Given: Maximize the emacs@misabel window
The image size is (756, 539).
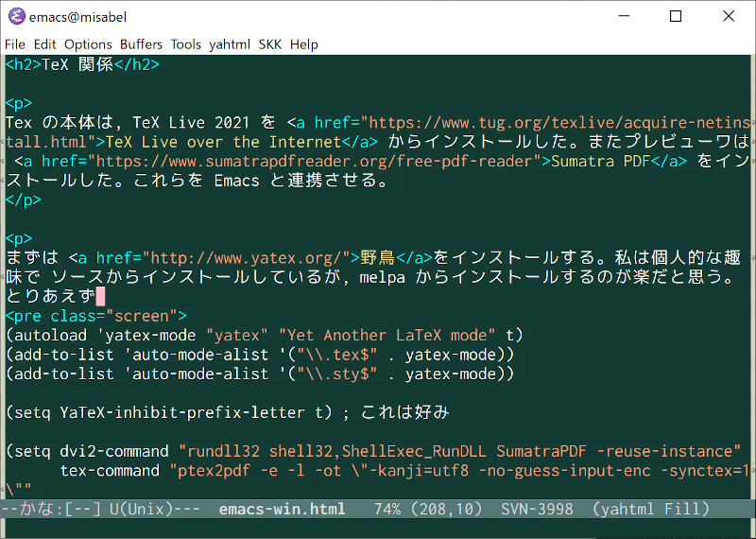Looking at the screenshot, I should tap(676, 16).
